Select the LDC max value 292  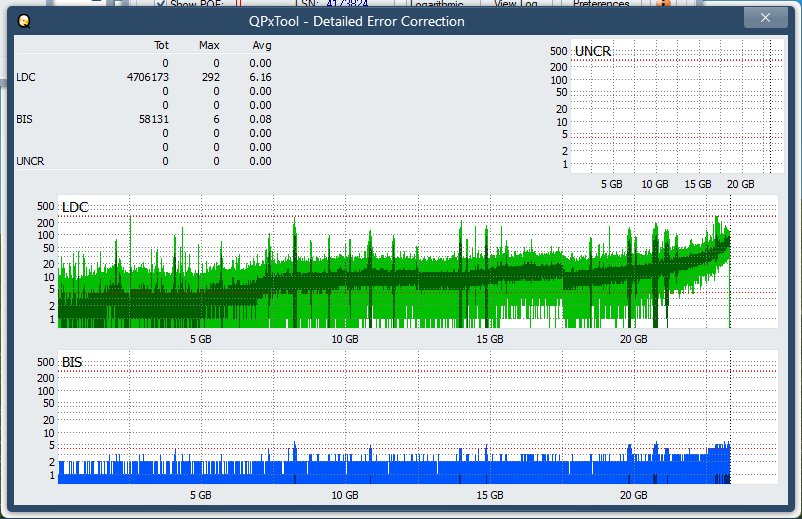pos(211,77)
